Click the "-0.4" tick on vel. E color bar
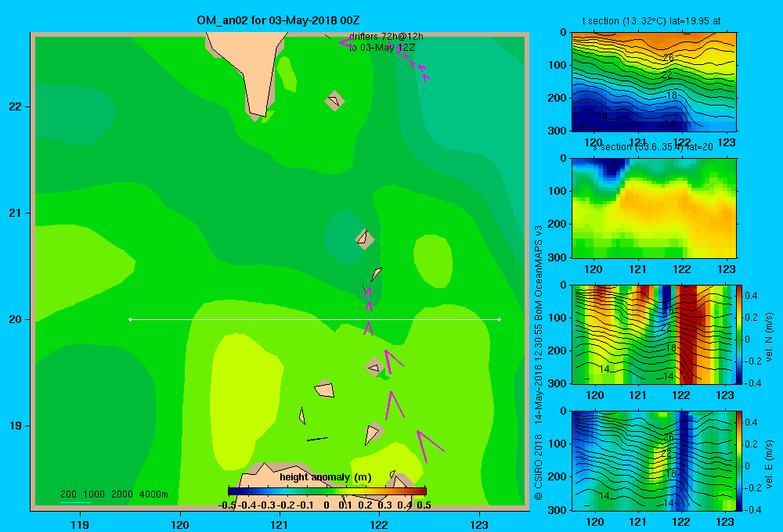Viewport: 783px width, 532px height. [752, 509]
